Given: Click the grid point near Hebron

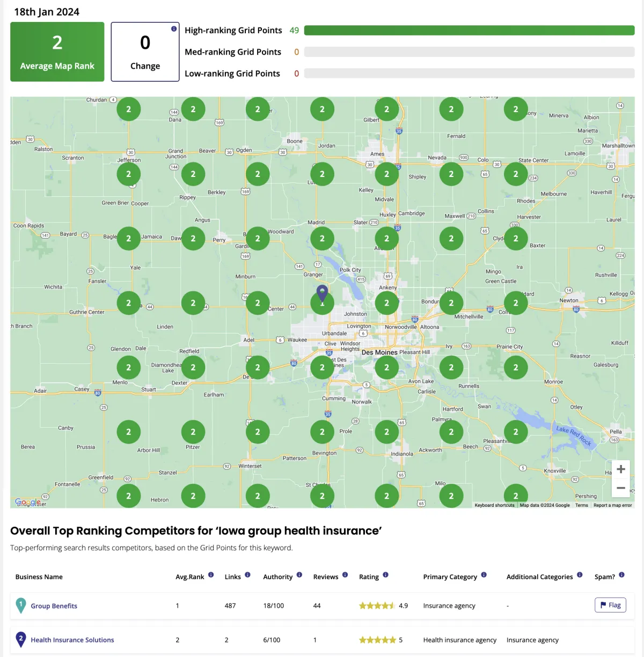Looking at the screenshot, I should 129,496.
